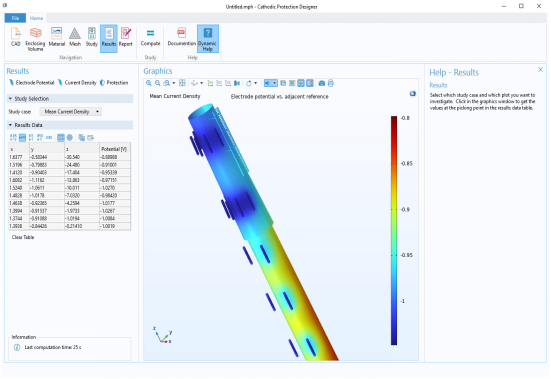The height and width of the screenshot is (379, 551).
Task: Click the first axis-plane view icon
Action: click(x=210, y=83)
